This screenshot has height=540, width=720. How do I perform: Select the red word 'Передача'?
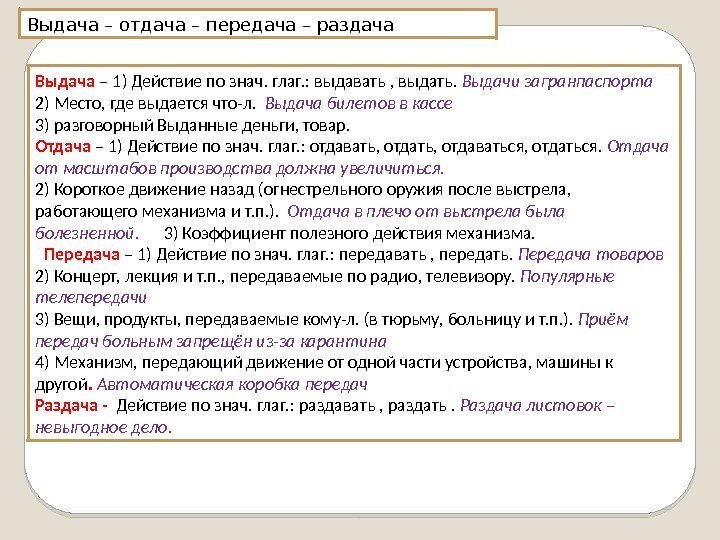[x=82, y=255]
